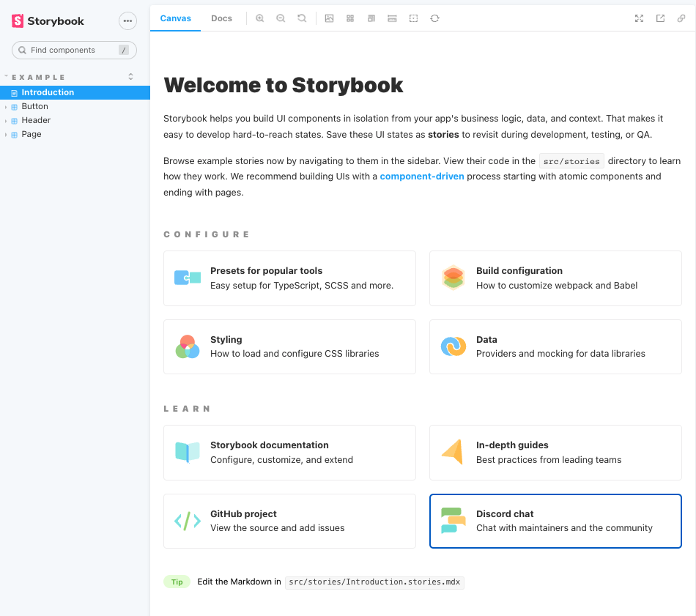Open Presets for popular tools card
Image resolution: width=696 pixels, height=616 pixels.
click(289, 278)
